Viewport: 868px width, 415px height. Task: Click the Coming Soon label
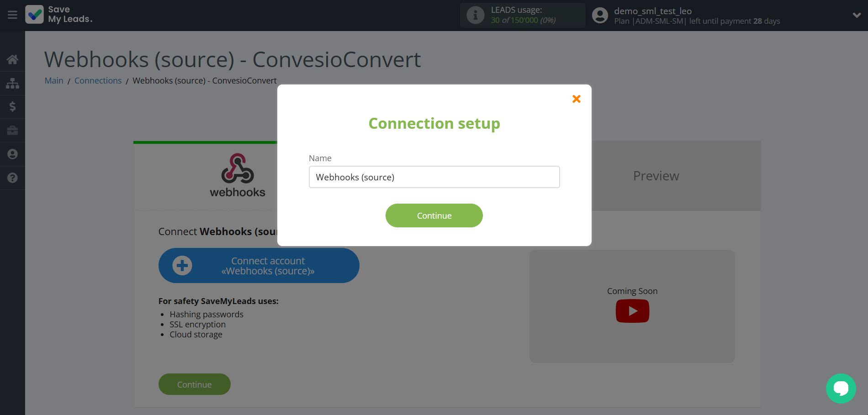tap(632, 291)
